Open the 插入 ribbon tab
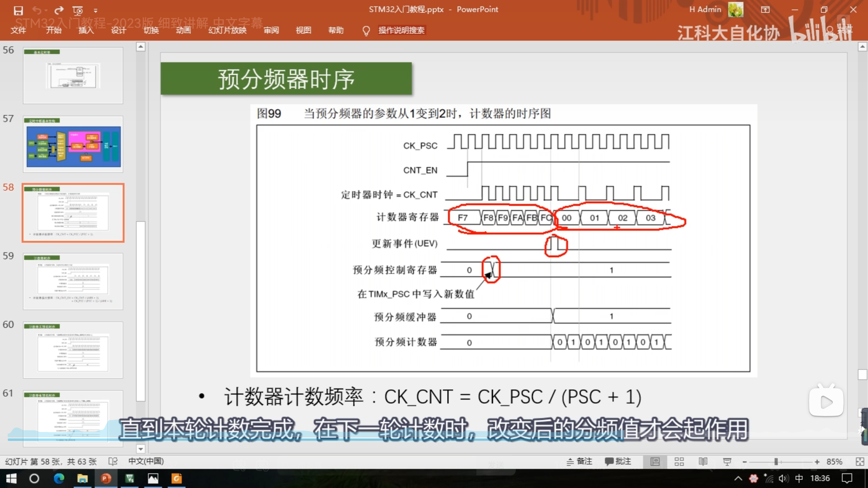The image size is (868, 488). tap(86, 30)
